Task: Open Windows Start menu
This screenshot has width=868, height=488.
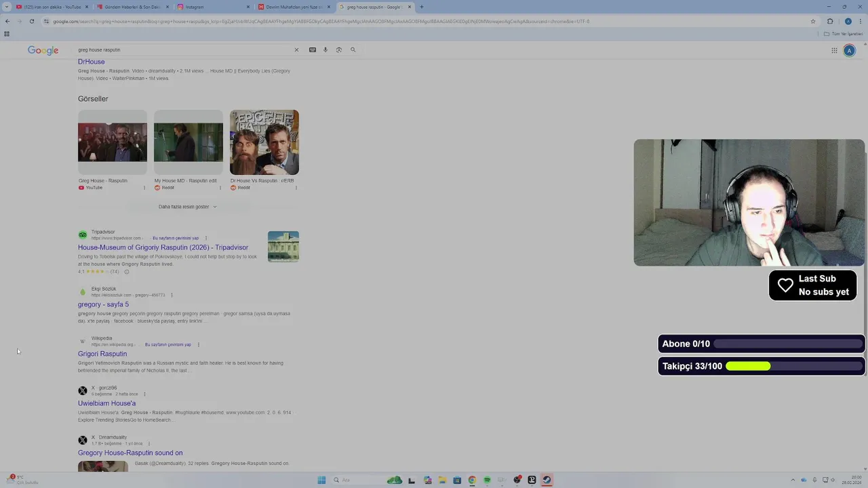Action: click(321, 480)
